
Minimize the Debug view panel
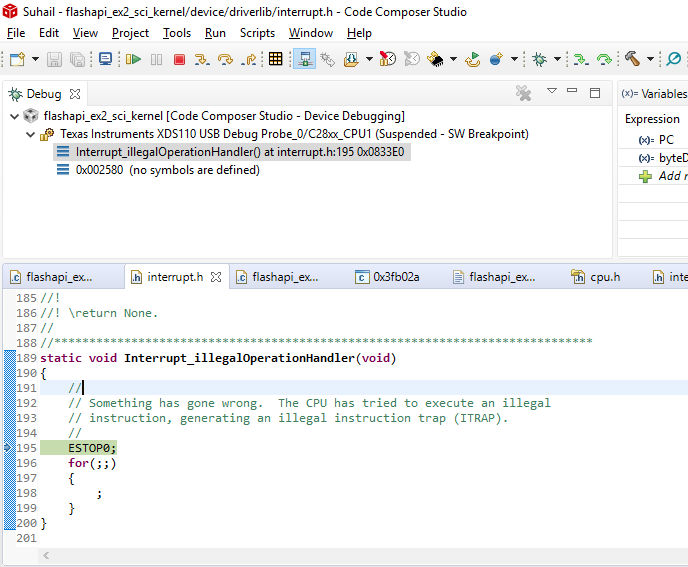(x=572, y=90)
